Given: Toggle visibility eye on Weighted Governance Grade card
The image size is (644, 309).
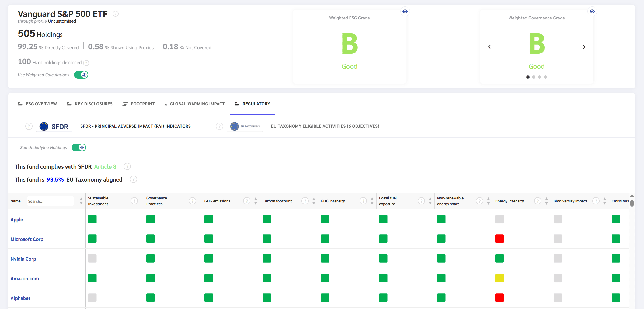Looking at the screenshot, I should (x=592, y=11).
